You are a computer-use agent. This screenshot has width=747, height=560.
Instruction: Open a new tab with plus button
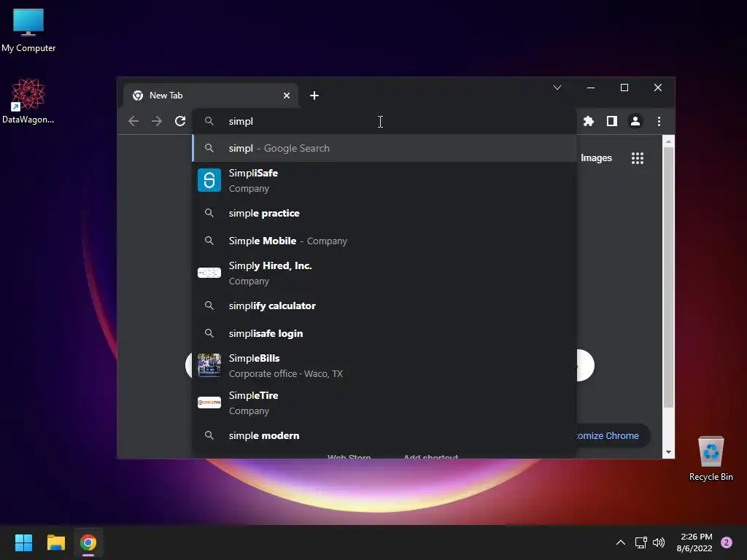tap(314, 96)
